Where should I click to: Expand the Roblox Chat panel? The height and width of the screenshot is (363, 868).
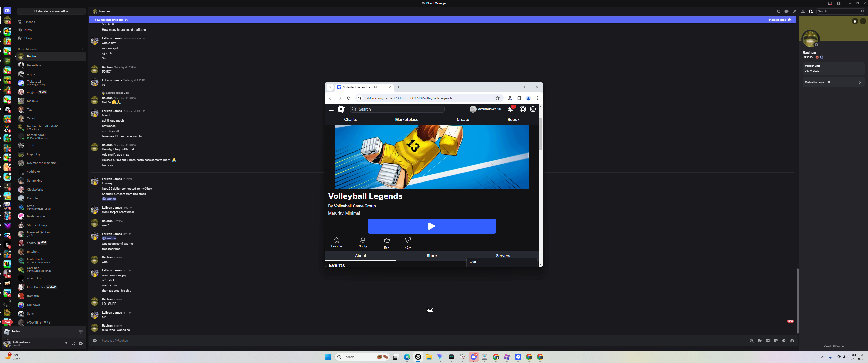click(x=501, y=262)
